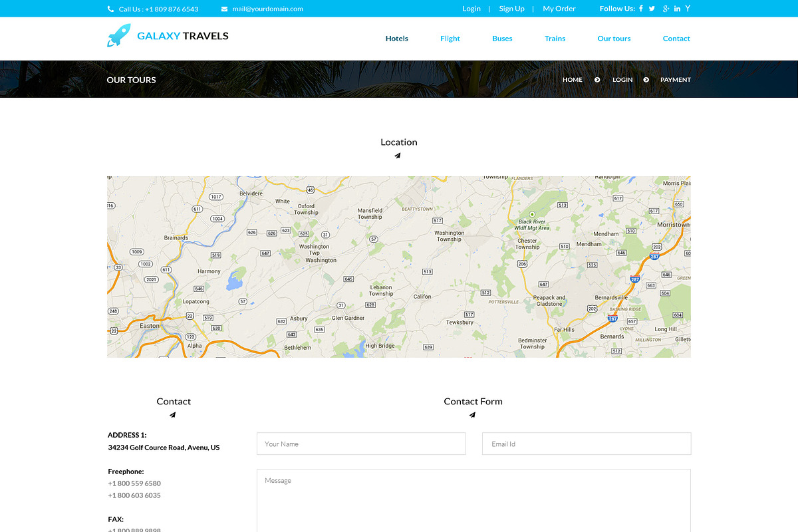Screen dimensions: 798x532
Task: Click the Freephone: label
Action: (x=126, y=471)
